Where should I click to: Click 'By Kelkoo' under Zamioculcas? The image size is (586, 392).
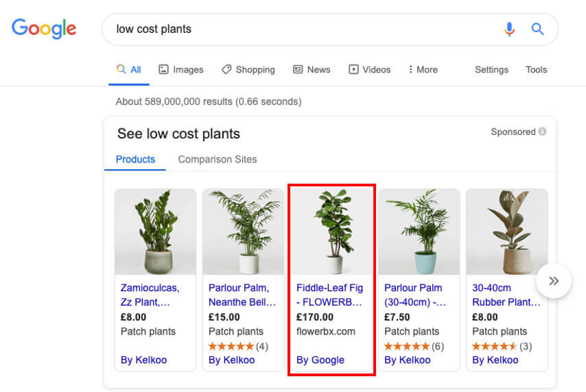click(x=143, y=360)
